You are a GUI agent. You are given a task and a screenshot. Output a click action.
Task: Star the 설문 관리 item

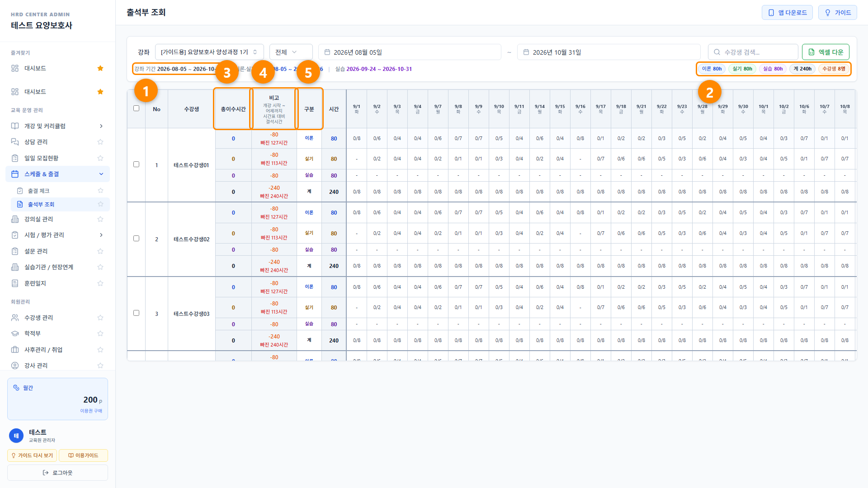tap(100, 251)
